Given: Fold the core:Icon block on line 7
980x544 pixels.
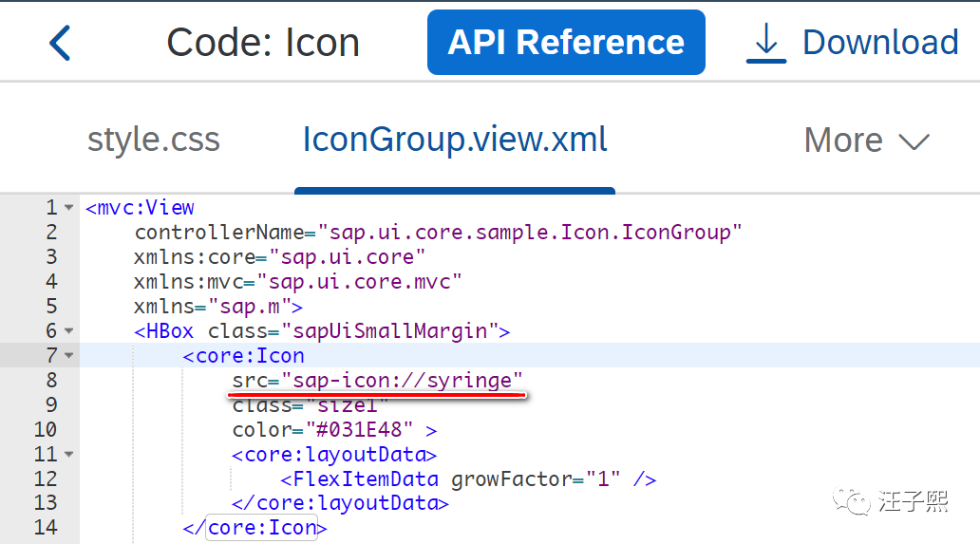Looking at the screenshot, I should (68, 356).
